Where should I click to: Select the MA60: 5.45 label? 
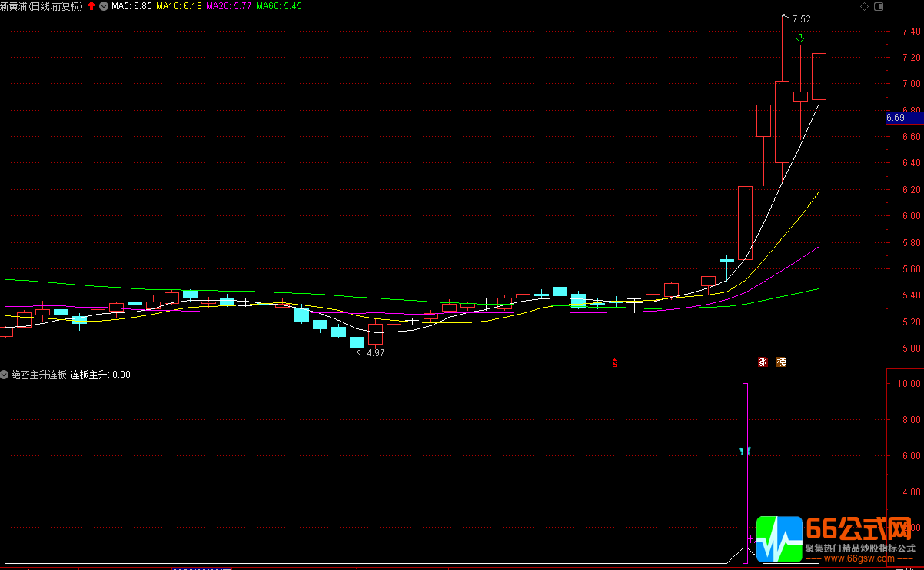pyautogui.click(x=279, y=6)
